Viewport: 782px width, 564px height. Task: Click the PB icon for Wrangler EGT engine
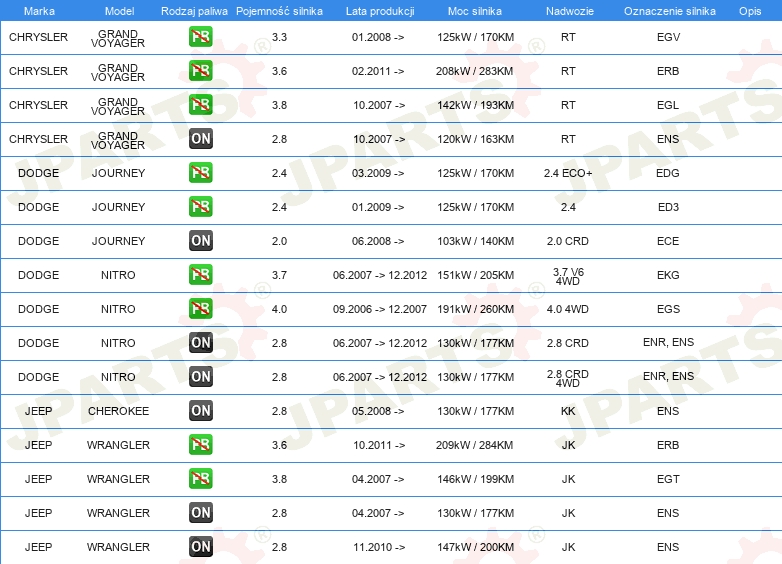201,480
